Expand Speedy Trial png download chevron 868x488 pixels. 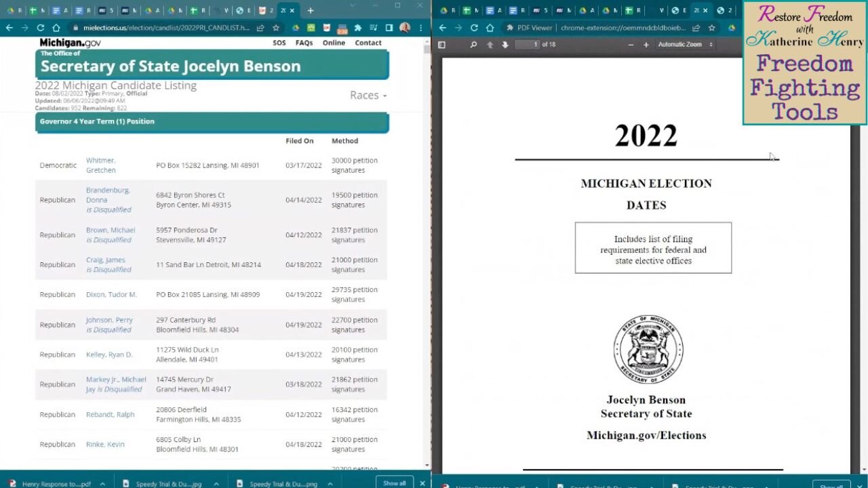[332, 484]
